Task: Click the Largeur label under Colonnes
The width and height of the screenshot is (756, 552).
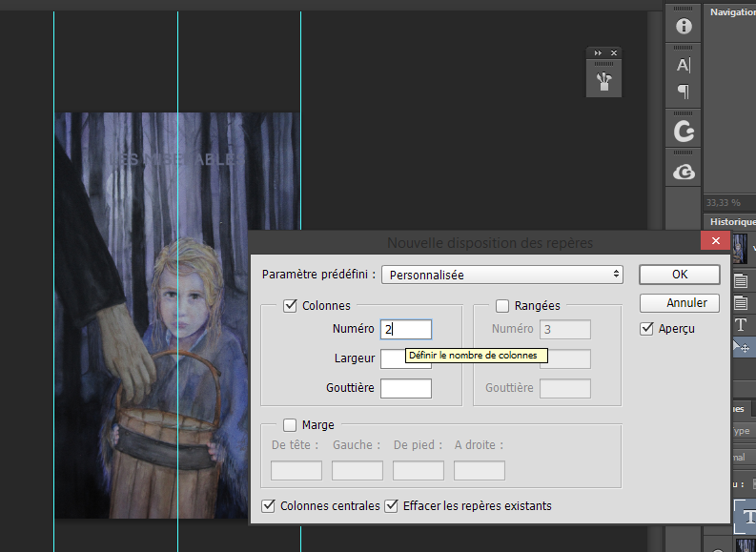Action: point(355,358)
